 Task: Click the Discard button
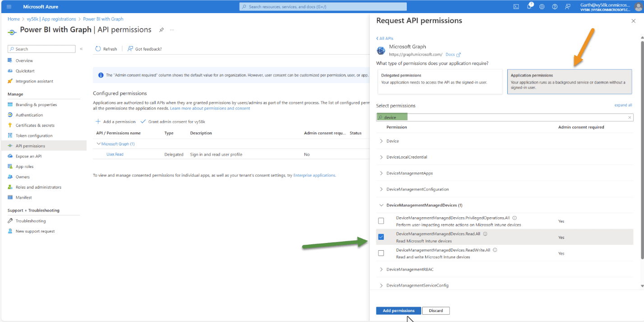pos(436,311)
